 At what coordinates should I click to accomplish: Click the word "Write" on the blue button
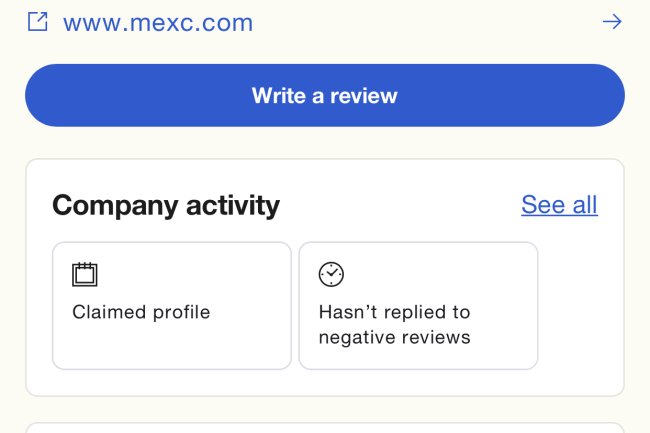(x=277, y=96)
